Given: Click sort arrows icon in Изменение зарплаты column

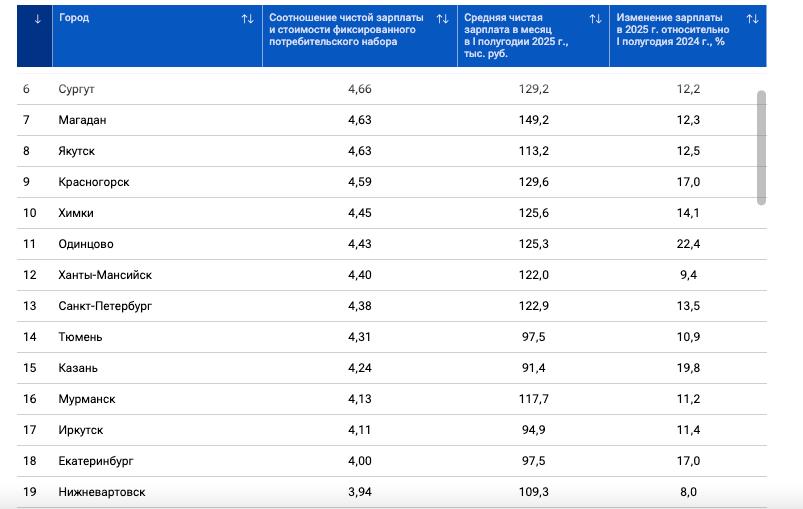Looking at the screenshot, I should (752, 19).
